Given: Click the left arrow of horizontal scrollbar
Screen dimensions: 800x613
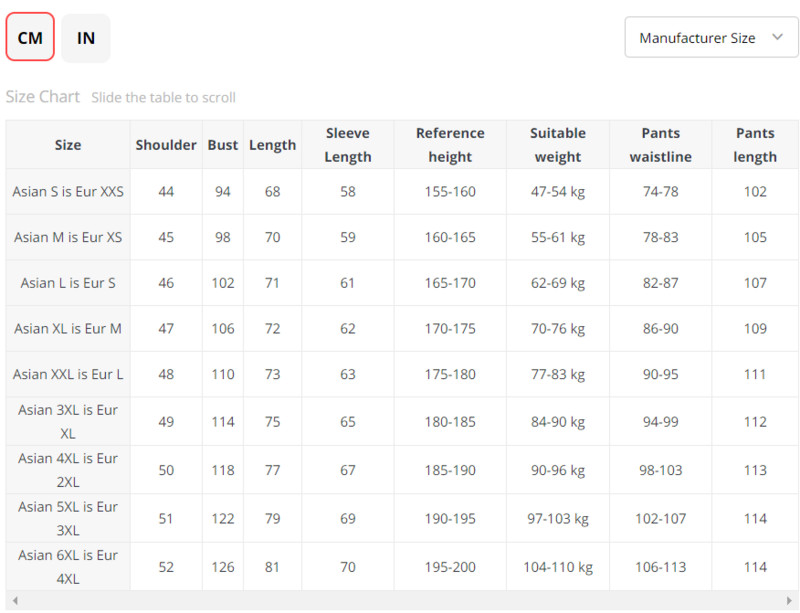Looking at the screenshot, I should (13, 600).
